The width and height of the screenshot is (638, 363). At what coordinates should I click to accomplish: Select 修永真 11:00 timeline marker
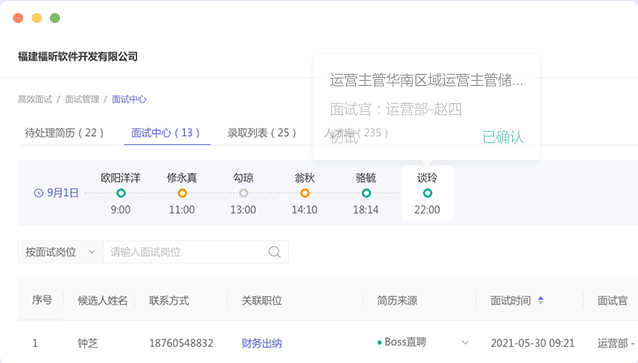[182, 193]
